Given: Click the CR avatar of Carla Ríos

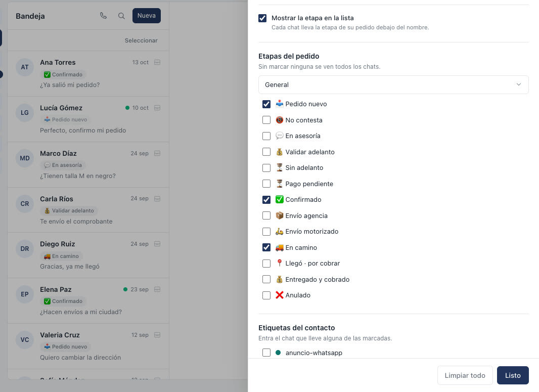Looking at the screenshot, I should tap(25, 203).
